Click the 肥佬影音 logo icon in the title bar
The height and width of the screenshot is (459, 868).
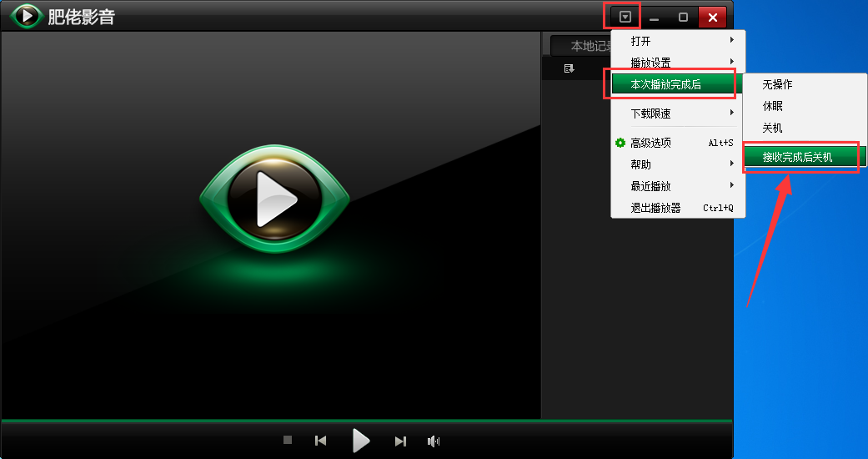click(x=26, y=16)
